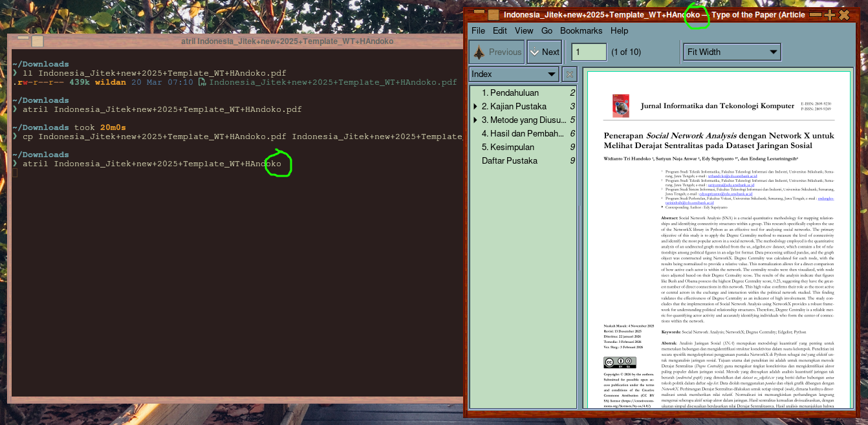Close the sidebar using the X button
The width and height of the screenshot is (868, 425).
[x=569, y=74]
